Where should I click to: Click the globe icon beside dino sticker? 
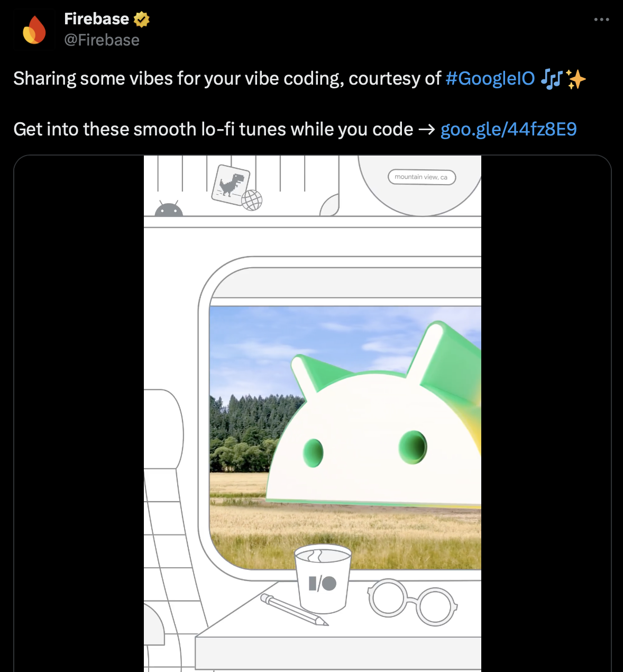click(x=252, y=200)
